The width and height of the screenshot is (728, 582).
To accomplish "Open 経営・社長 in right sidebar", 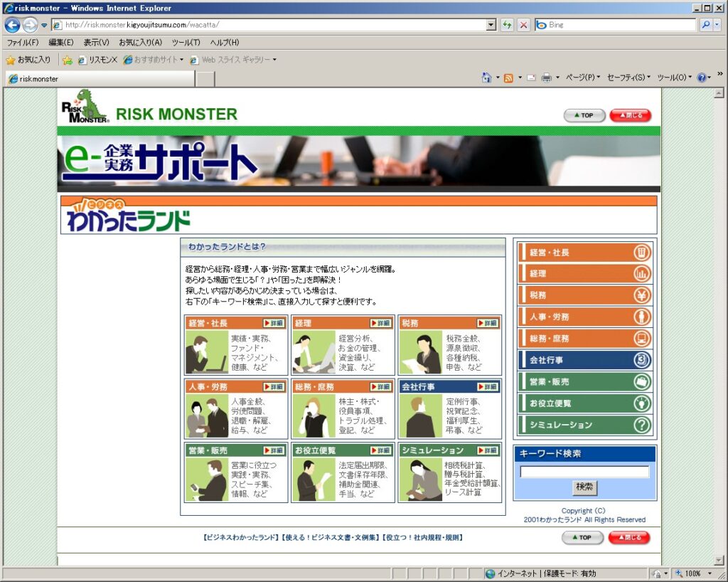I will point(584,253).
